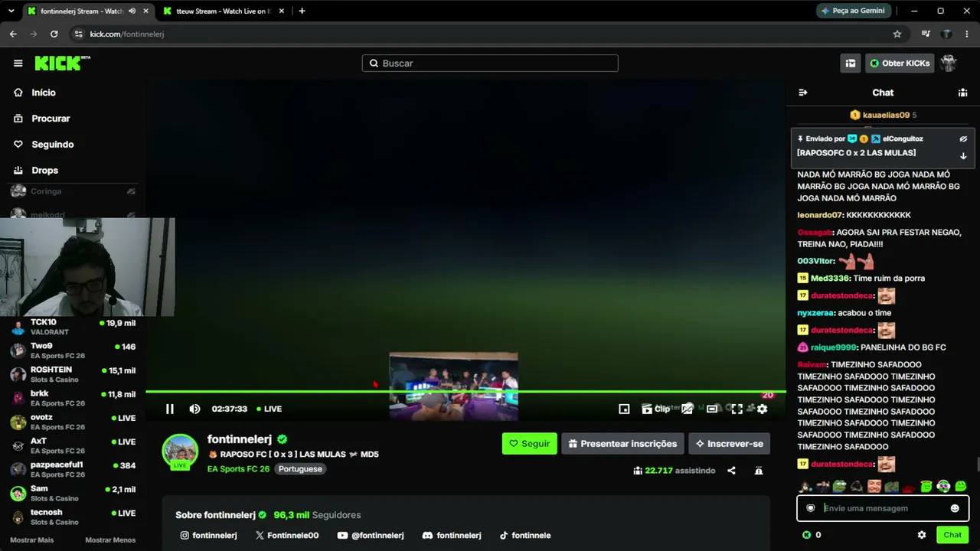Click the Inscrever-se subscribe button
980x551 pixels.
click(x=729, y=444)
